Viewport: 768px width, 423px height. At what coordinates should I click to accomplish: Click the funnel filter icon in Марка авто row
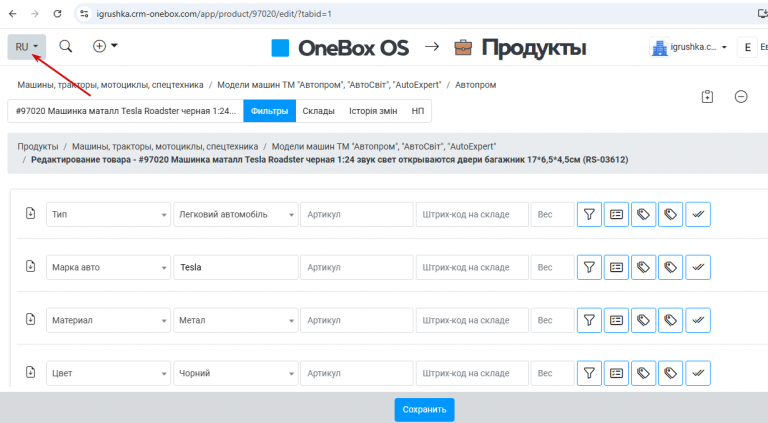pos(589,267)
